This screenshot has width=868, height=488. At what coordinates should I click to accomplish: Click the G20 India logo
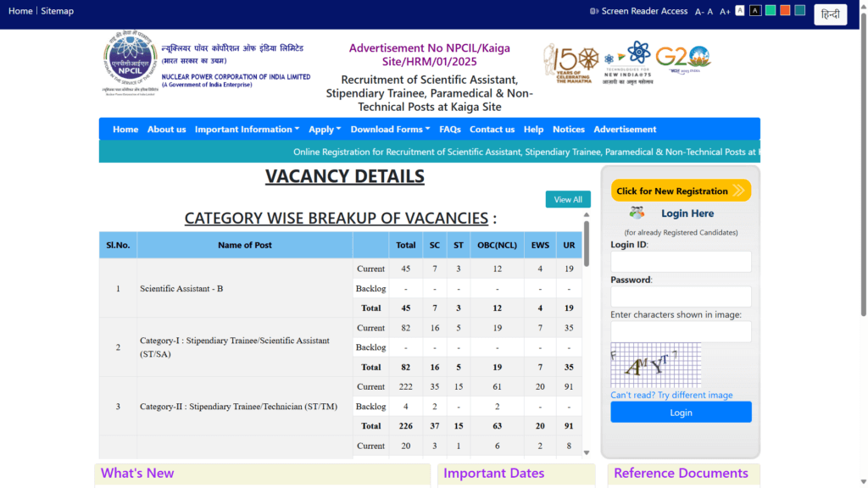(x=683, y=60)
